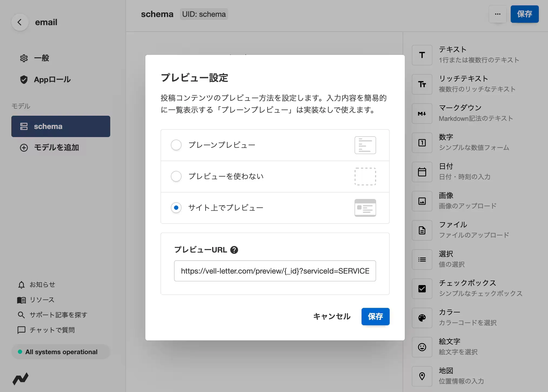Go back with the chevron beside email
This screenshot has width=548, height=392.
click(20, 22)
